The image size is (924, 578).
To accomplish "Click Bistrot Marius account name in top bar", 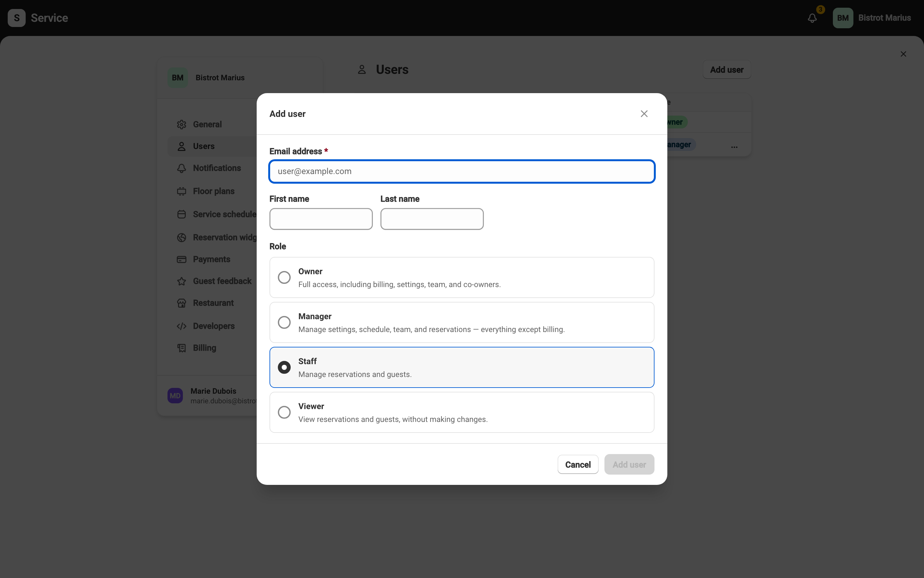I will pyautogui.click(x=884, y=18).
